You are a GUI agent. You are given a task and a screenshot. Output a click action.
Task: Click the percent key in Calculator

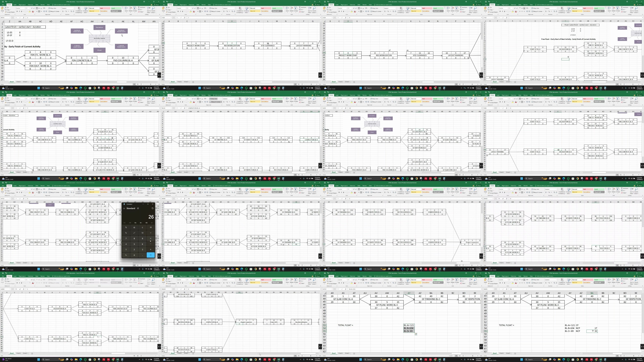[126, 228]
